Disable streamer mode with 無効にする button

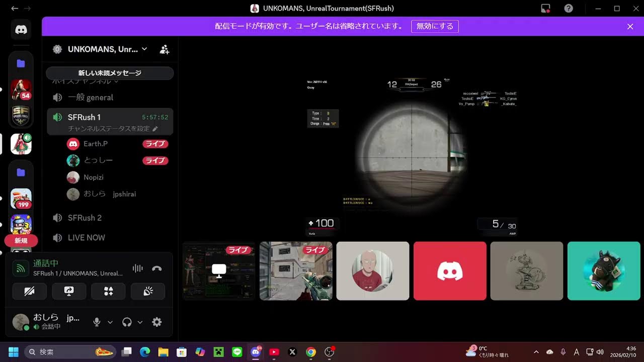(x=435, y=26)
